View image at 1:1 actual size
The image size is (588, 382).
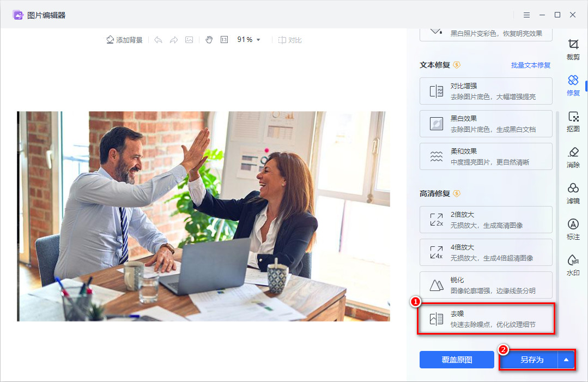pos(224,39)
